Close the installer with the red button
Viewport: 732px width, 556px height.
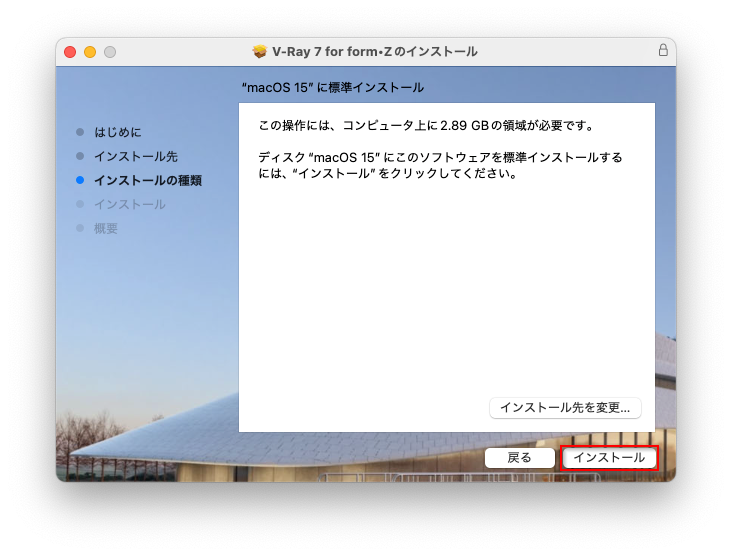coord(70,51)
